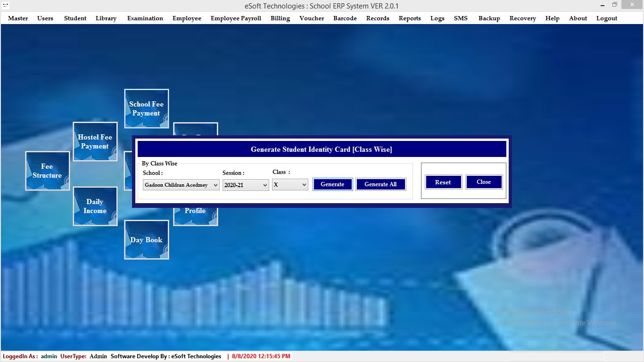The height and width of the screenshot is (362, 644).
Task: Open the Users menu
Action: pyautogui.click(x=45, y=18)
